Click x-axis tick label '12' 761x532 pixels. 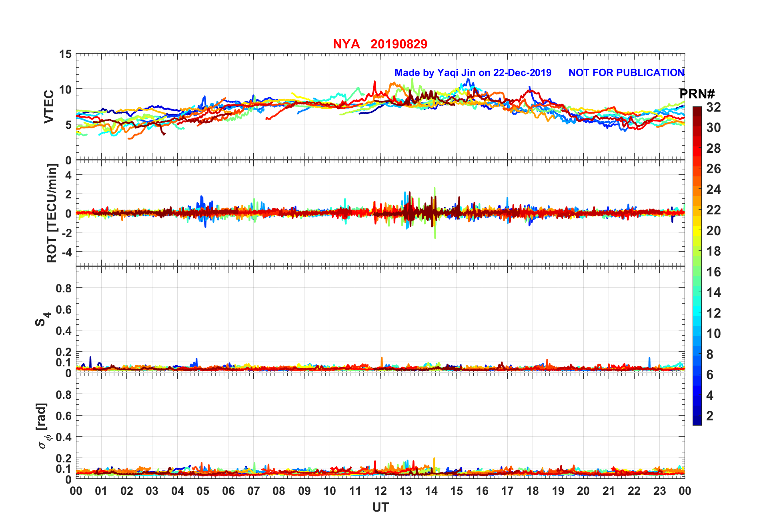click(x=380, y=491)
